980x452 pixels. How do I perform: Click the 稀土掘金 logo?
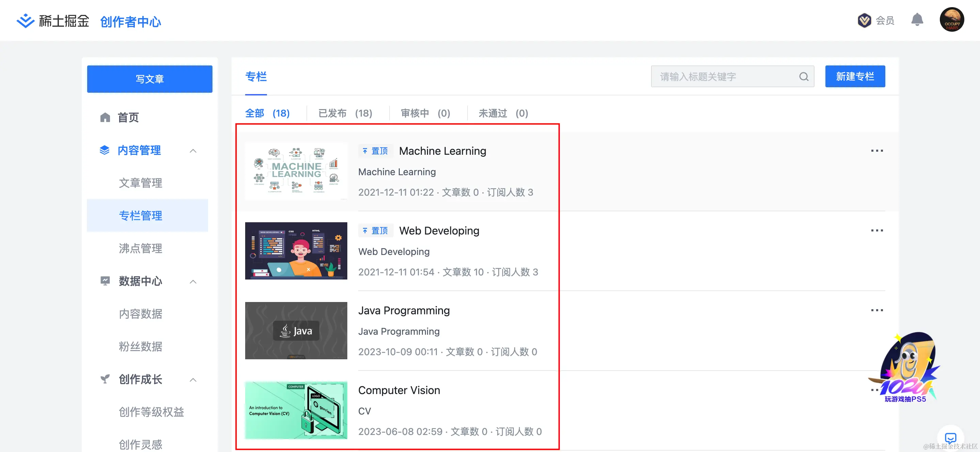(x=52, y=21)
